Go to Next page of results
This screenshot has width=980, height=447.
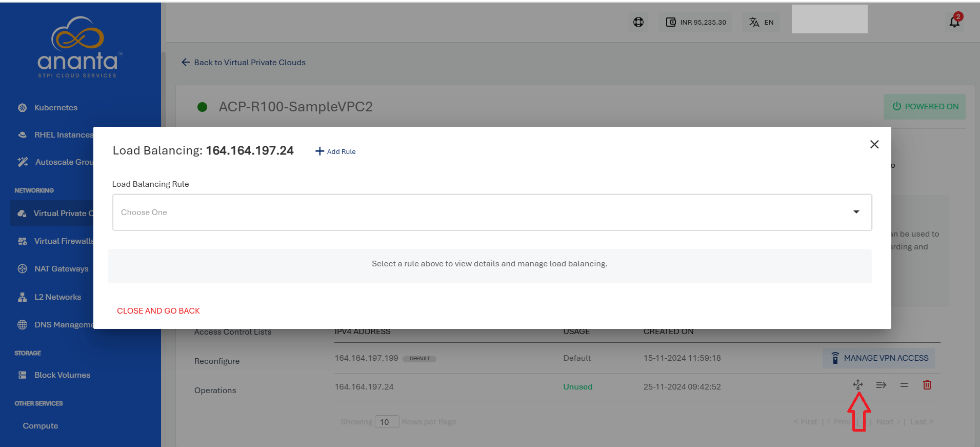coord(888,422)
